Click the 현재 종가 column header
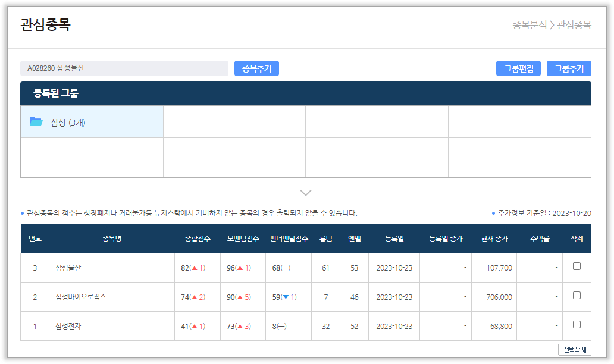This screenshot has width=614, height=364. pyautogui.click(x=494, y=239)
